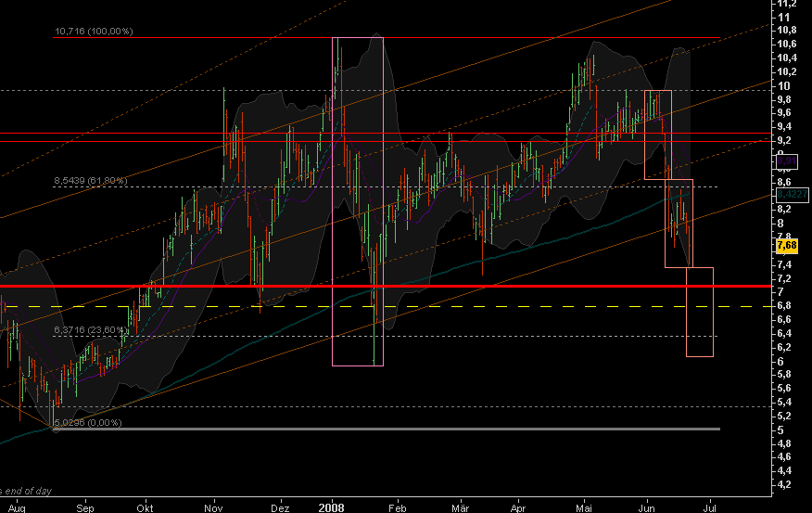
Task: Click the Sep label on the time axis
Action: [x=85, y=507]
